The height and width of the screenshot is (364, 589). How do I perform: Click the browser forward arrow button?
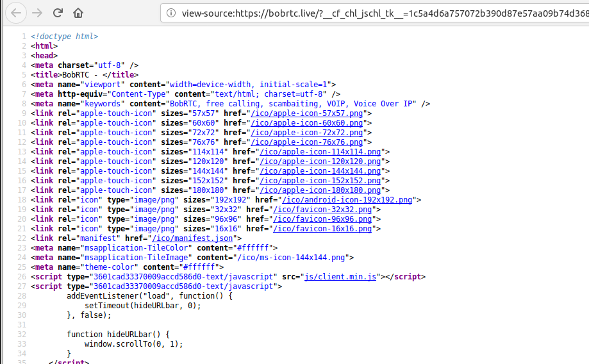pyautogui.click(x=37, y=13)
